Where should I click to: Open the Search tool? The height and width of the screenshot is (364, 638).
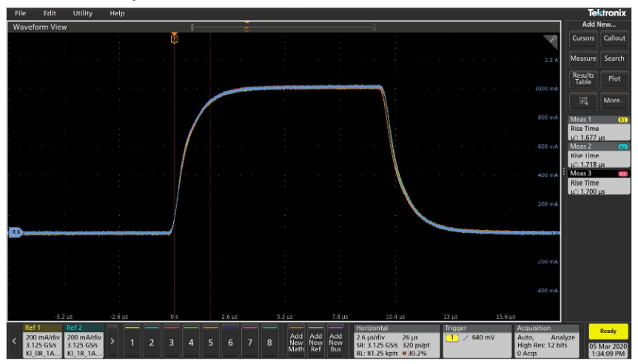click(x=614, y=58)
